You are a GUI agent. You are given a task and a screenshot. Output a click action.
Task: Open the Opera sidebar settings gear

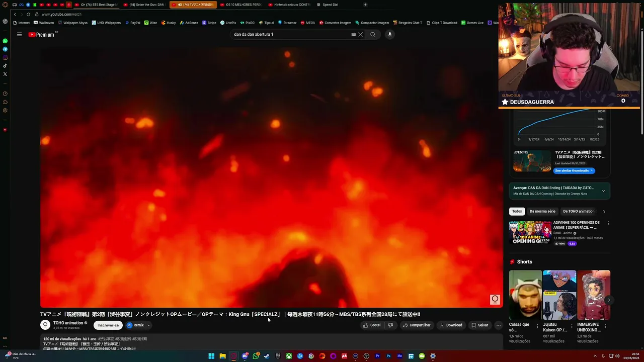pyautogui.click(x=5, y=110)
